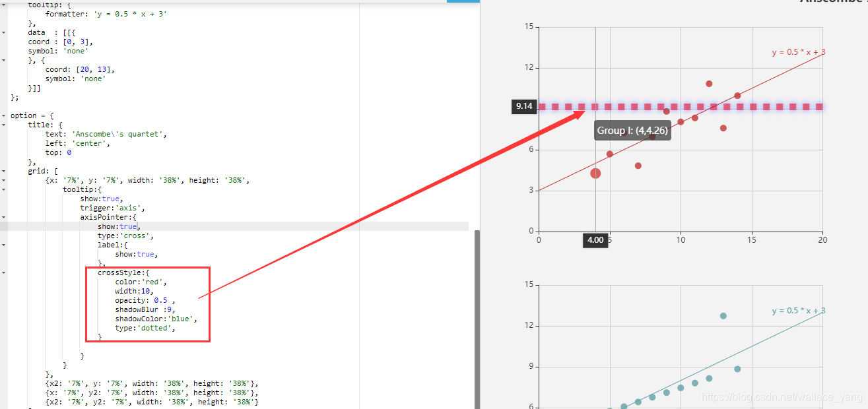The height and width of the screenshot is (409, 868).
Task: Click the red dotted horizontal crosshair line
Action: 680,106
